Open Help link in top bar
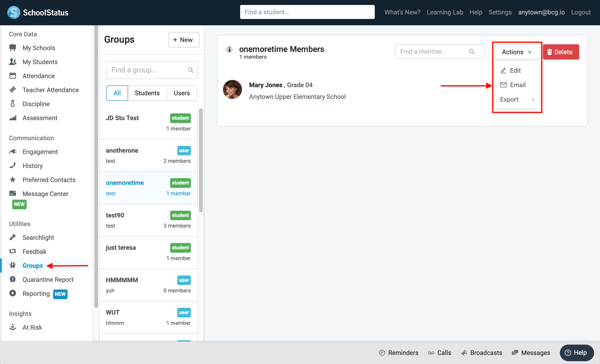The height and width of the screenshot is (364, 600). point(476,12)
